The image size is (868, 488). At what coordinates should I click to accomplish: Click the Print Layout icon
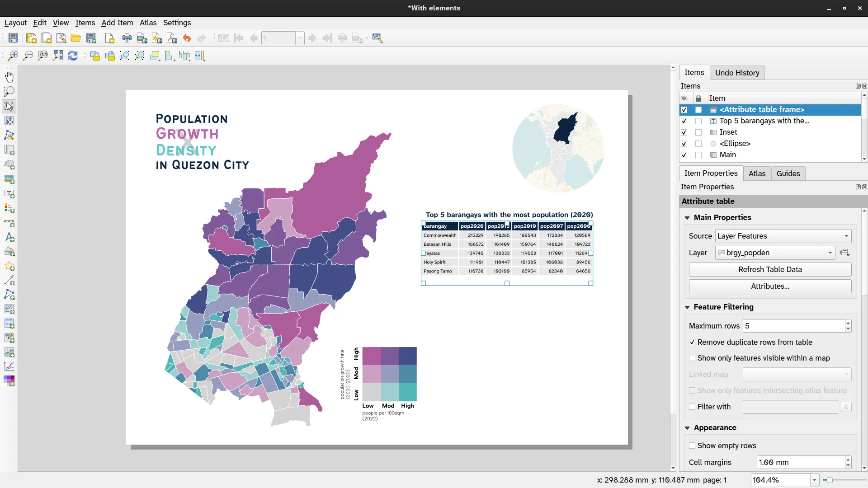(127, 38)
